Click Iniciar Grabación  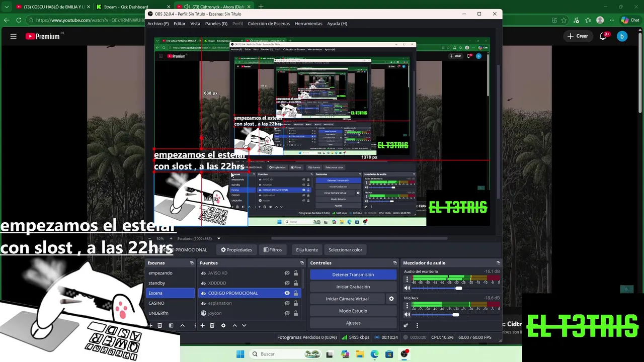(x=353, y=287)
